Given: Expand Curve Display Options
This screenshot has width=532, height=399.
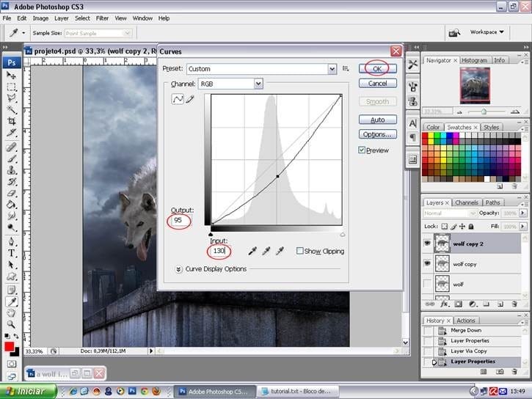Looking at the screenshot, I should pos(179,269).
